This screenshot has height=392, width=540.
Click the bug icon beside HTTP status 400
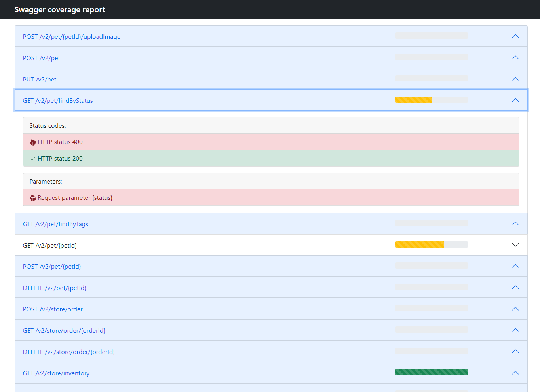click(33, 142)
